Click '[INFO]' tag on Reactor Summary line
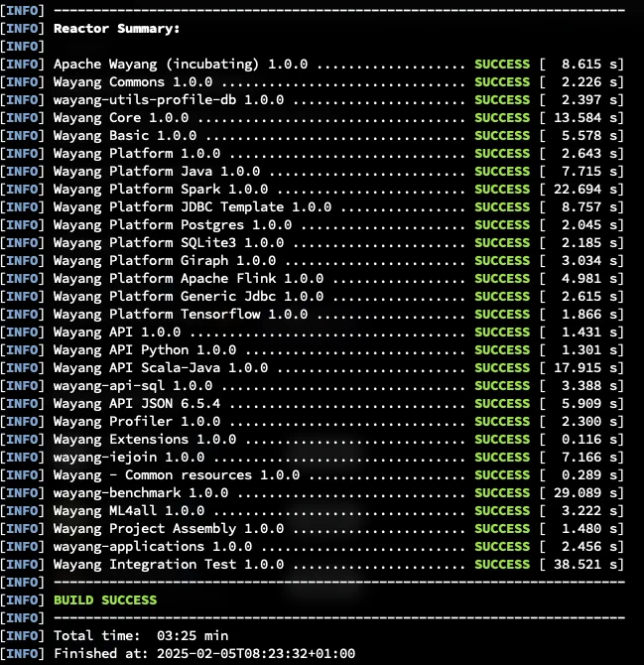 pyautogui.click(x=22, y=29)
